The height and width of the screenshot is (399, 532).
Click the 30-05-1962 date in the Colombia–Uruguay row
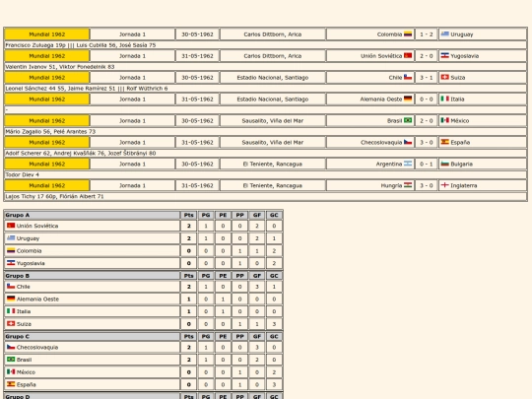click(197, 34)
